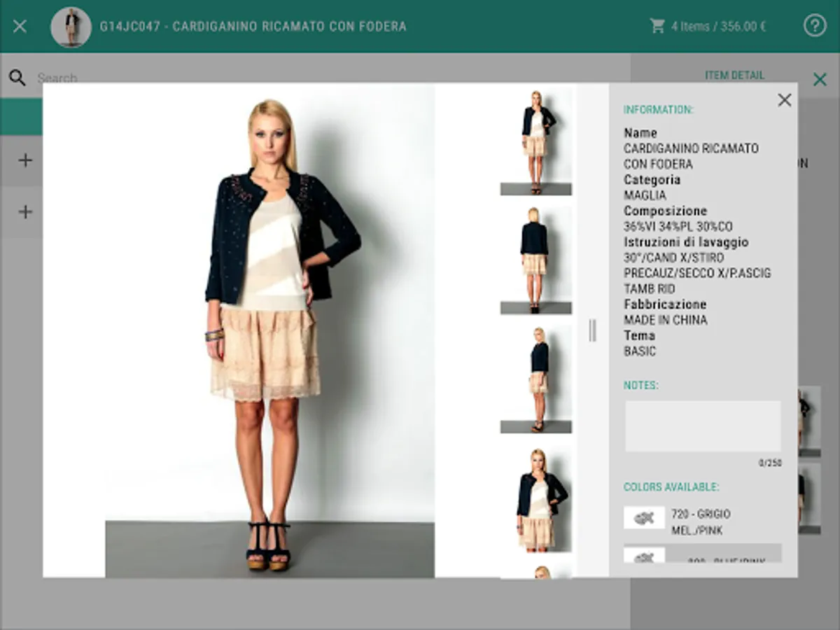This screenshot has width=840, height=630.
Task: Click the composition '36%VI 34%PL 30%CO' text
Action: tap(678, 227)
